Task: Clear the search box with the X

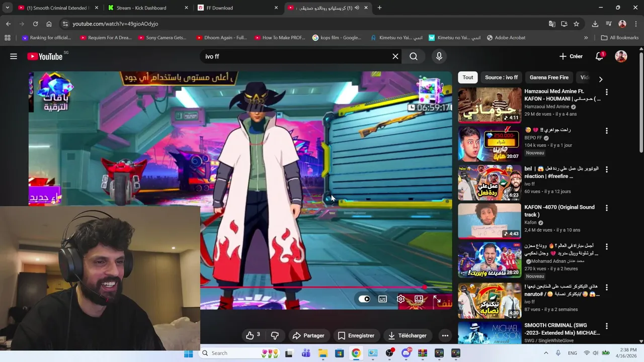Action: click(x=395, y=56)
